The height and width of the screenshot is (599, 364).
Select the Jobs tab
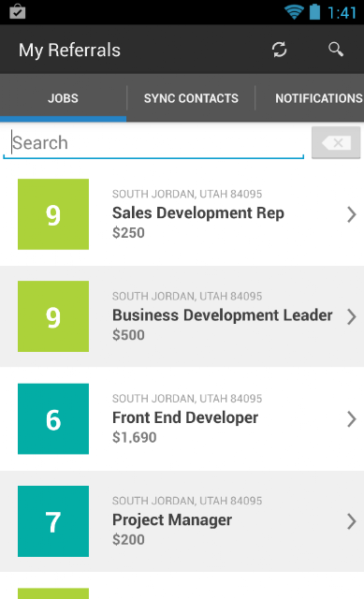[63, 98]
